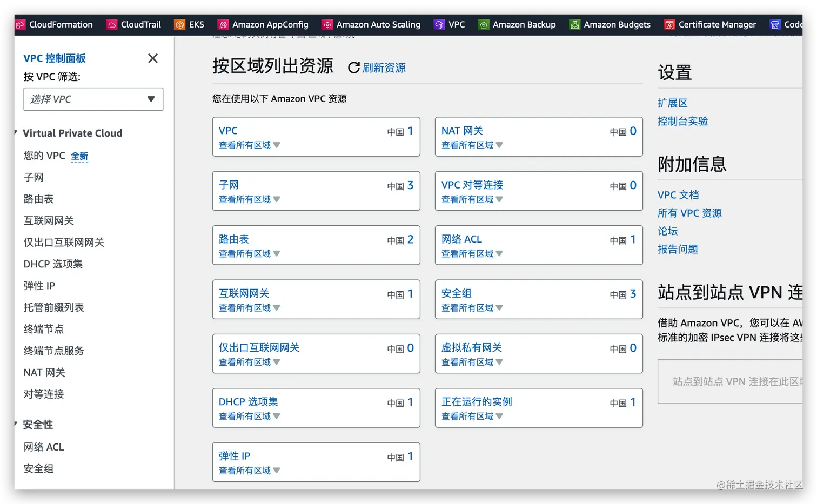This screenshot has height=504, width=817.
Task: Open 您的 VPC in the sidebar
Action: click(x=44, y=156)
